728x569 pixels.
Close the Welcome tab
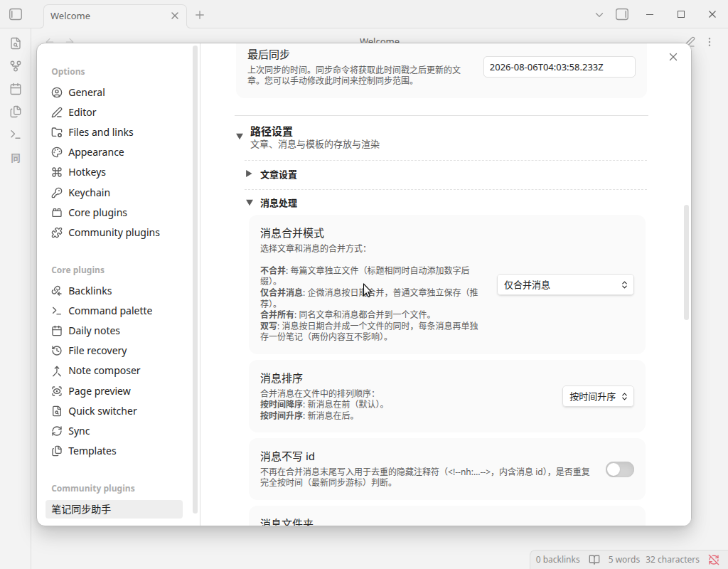[175, 16]
